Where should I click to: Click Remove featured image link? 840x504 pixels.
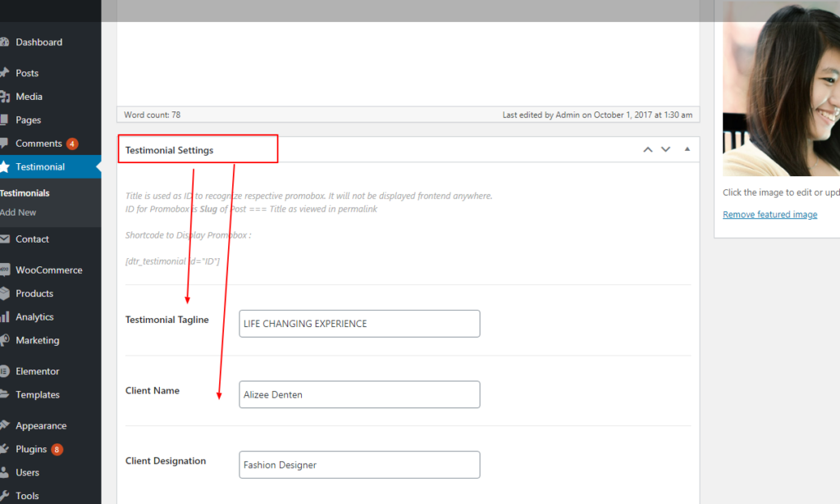pyautogui.click(x=769, y=215)
